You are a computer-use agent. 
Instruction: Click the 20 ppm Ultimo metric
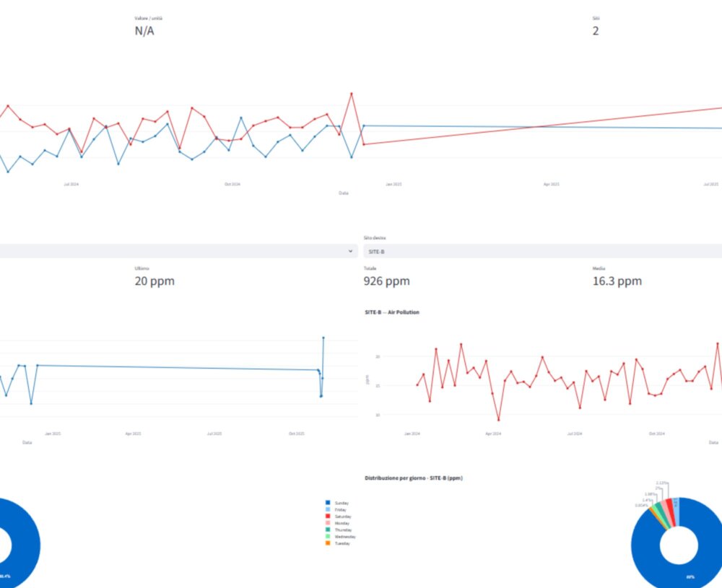coord(154,281)
